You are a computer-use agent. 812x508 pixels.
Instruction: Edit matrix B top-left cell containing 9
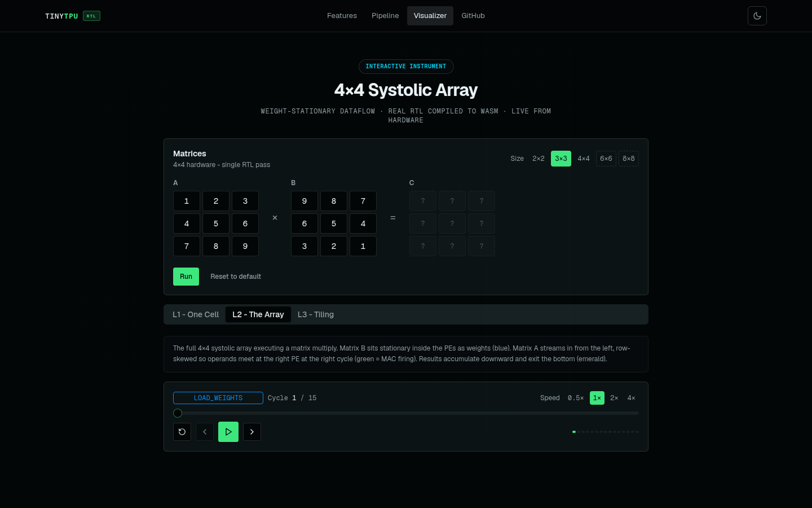304,201
